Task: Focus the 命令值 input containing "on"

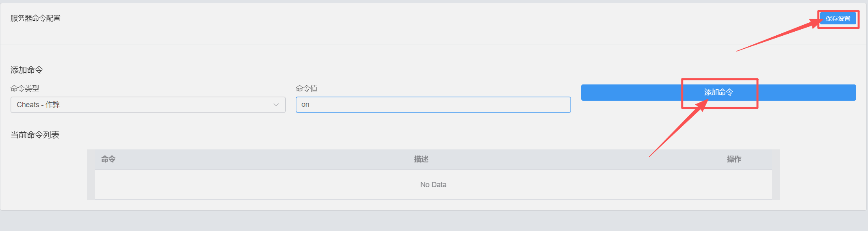Action: coord(433,105)
